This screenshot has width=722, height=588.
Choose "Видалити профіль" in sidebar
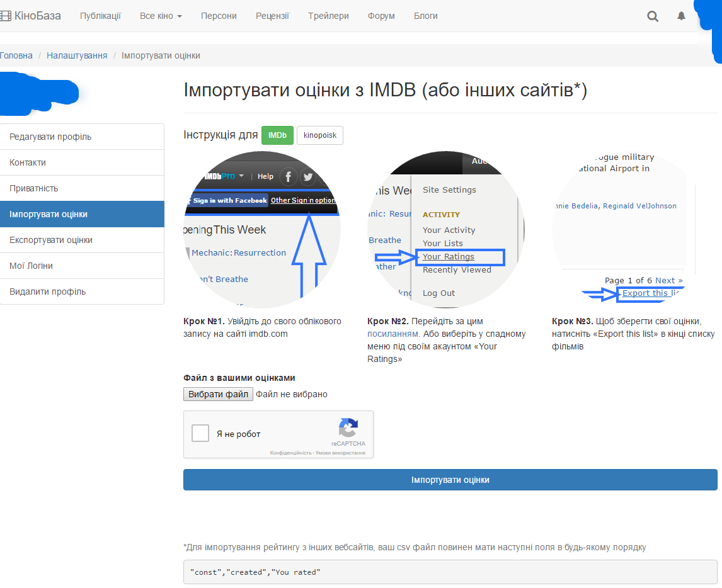pos(82,291)
